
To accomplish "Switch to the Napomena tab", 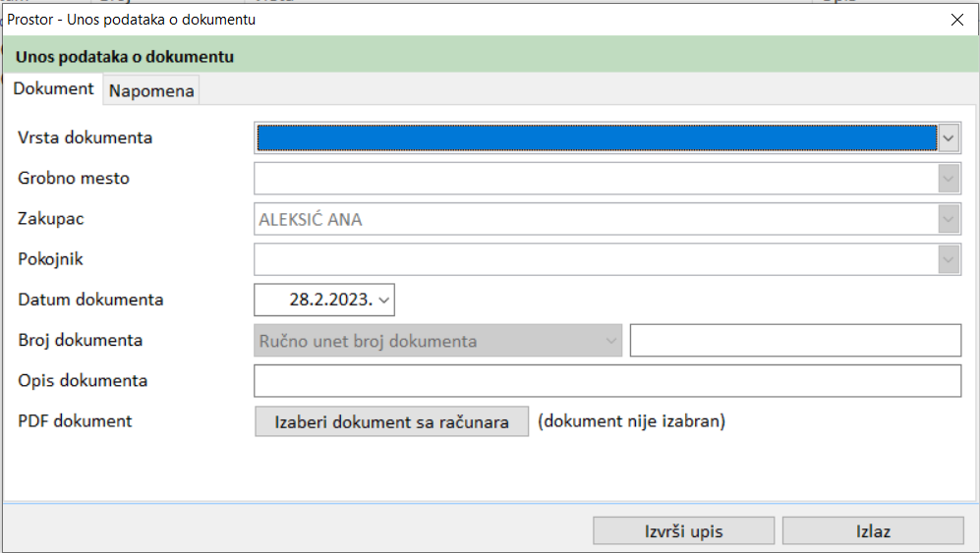I will pyautogui.click(x=151, y=91).
